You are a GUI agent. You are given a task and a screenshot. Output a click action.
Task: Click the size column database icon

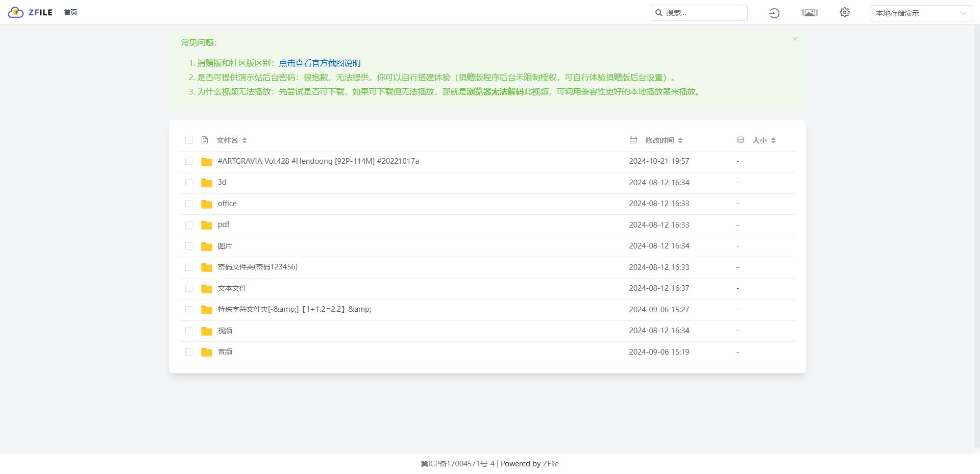[741, 140]
